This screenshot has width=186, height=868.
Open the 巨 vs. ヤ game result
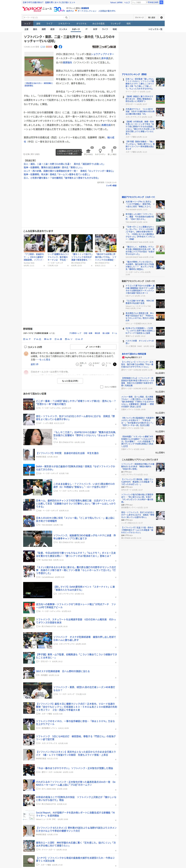[x=27, y=339]
